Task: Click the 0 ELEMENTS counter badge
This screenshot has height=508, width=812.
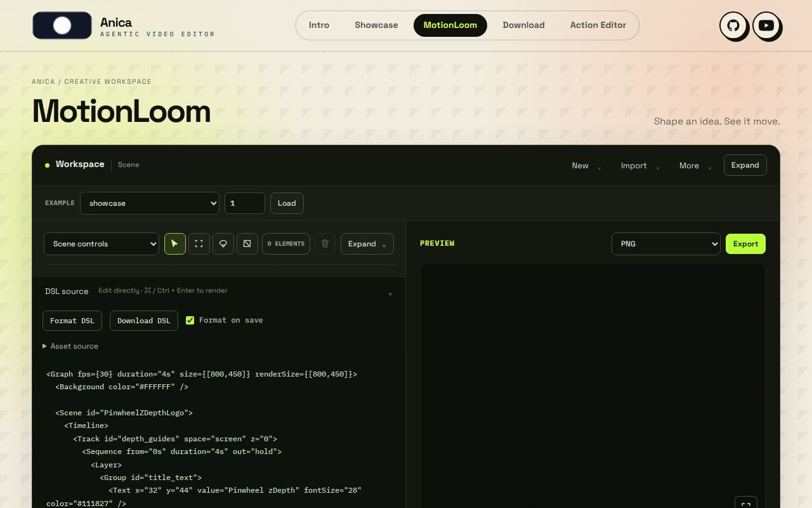Action: click(x=286, y=244)
